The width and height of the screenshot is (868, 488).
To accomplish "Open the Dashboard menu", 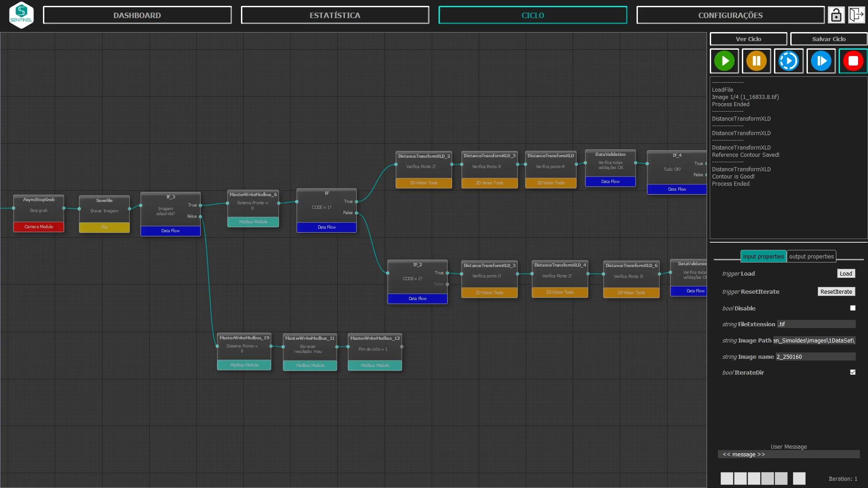I will [x=137, y=15].
